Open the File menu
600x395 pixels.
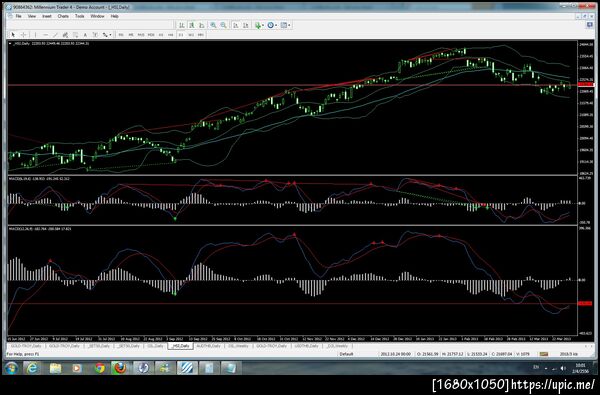[18, 16]
